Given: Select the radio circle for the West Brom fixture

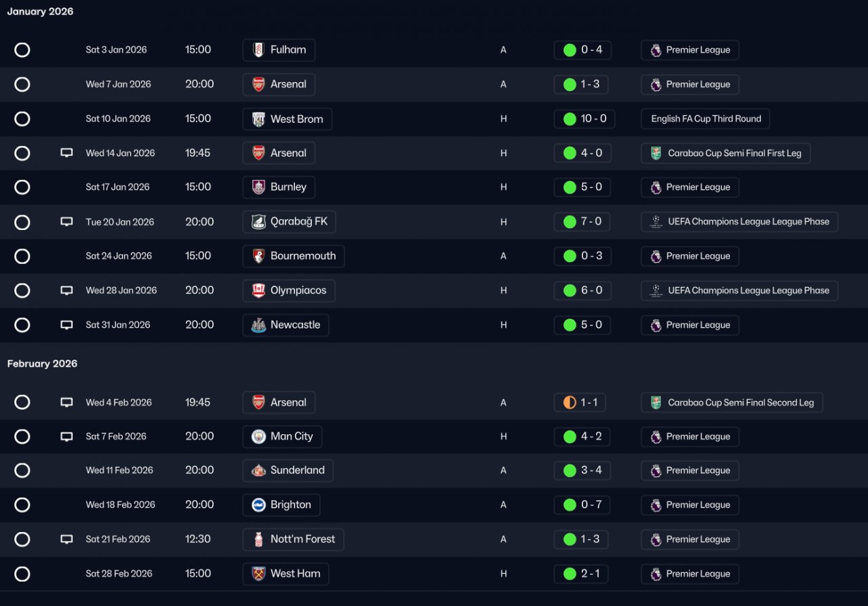Looking at the screenshot, I should pos(22,119).
